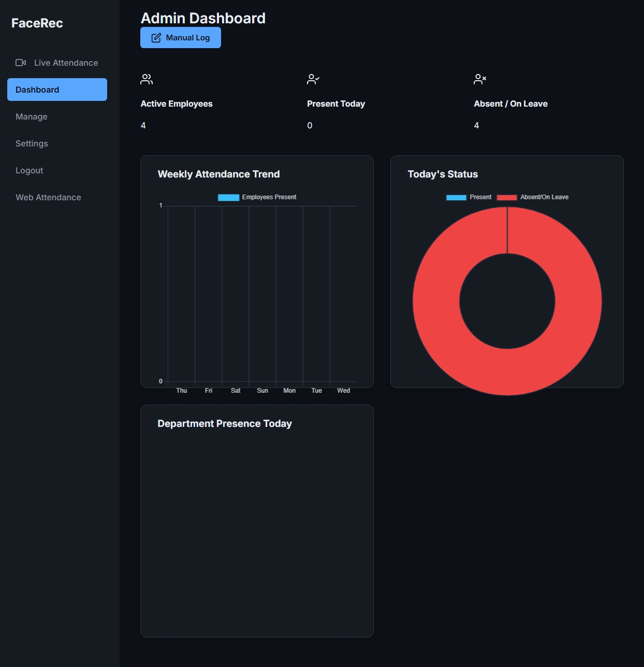Select the Dashboard sidebar item
Viewport: 644px width, 667px height.
57,90
